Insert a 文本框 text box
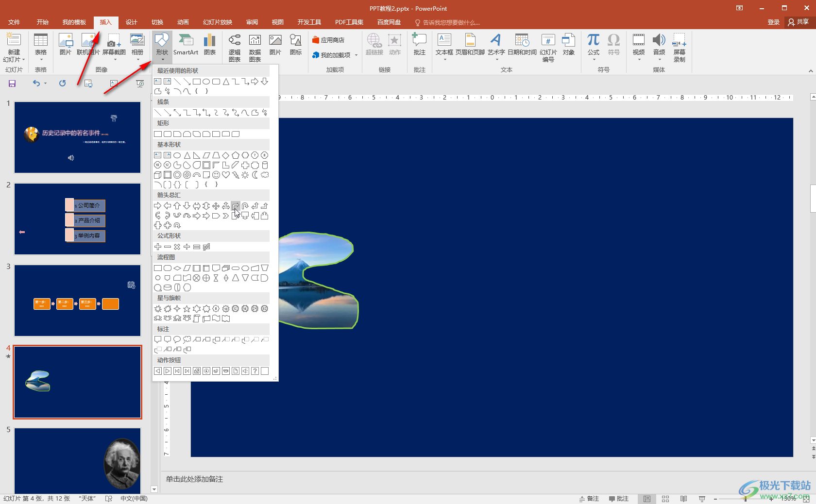 (444, 47)
